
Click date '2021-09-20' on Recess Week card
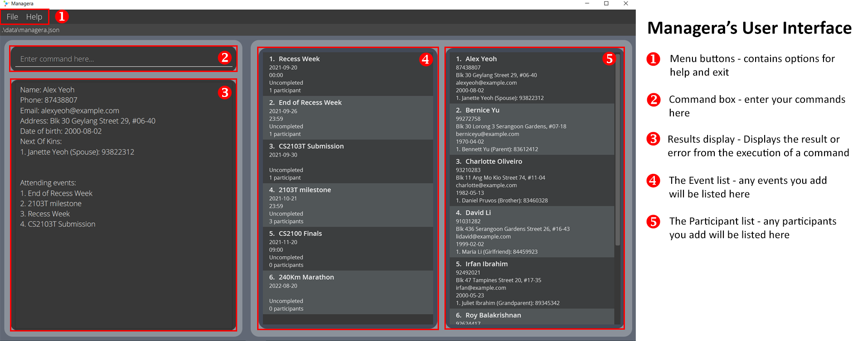(x=283, y=67)
